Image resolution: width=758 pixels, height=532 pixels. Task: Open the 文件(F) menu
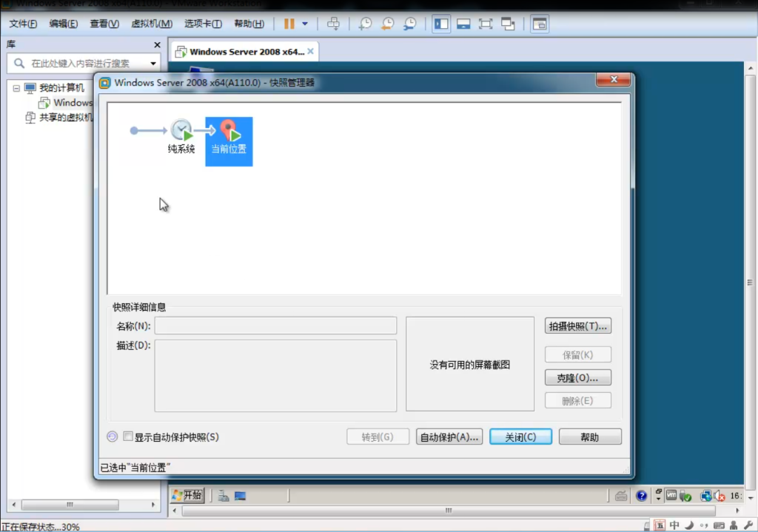click(23, 24)
